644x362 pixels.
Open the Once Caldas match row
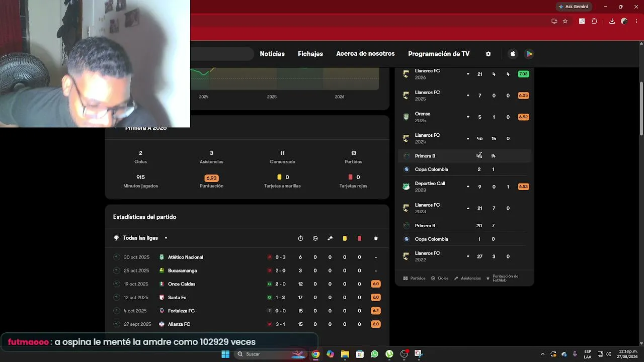(x=247, y=284)
